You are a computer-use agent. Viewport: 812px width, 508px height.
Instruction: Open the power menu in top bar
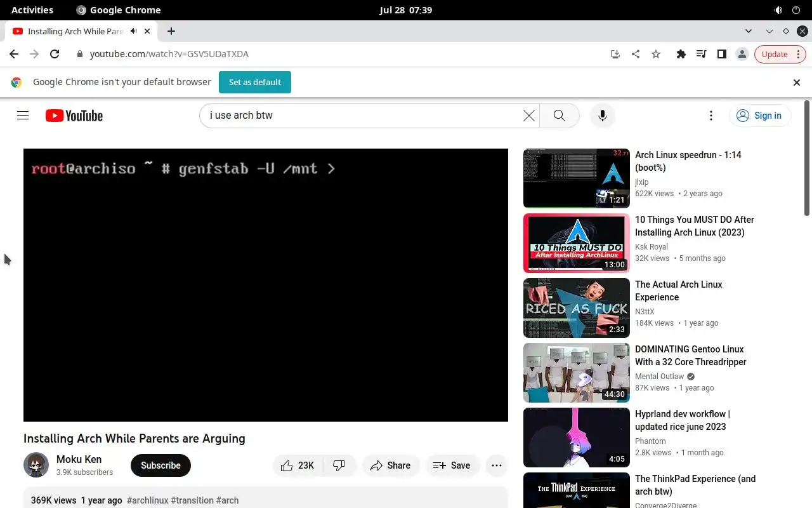pos(796,10)
